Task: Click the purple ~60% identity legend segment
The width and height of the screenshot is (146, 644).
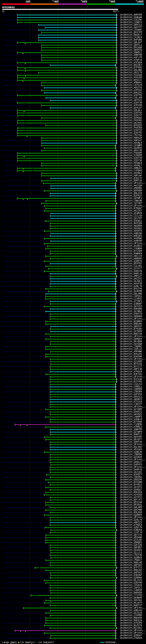Action: click(73, 4)
